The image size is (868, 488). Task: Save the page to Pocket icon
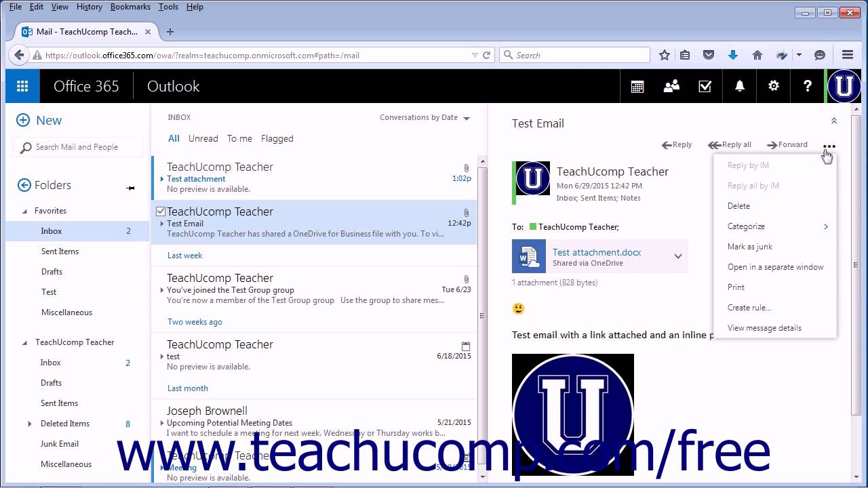708,55
